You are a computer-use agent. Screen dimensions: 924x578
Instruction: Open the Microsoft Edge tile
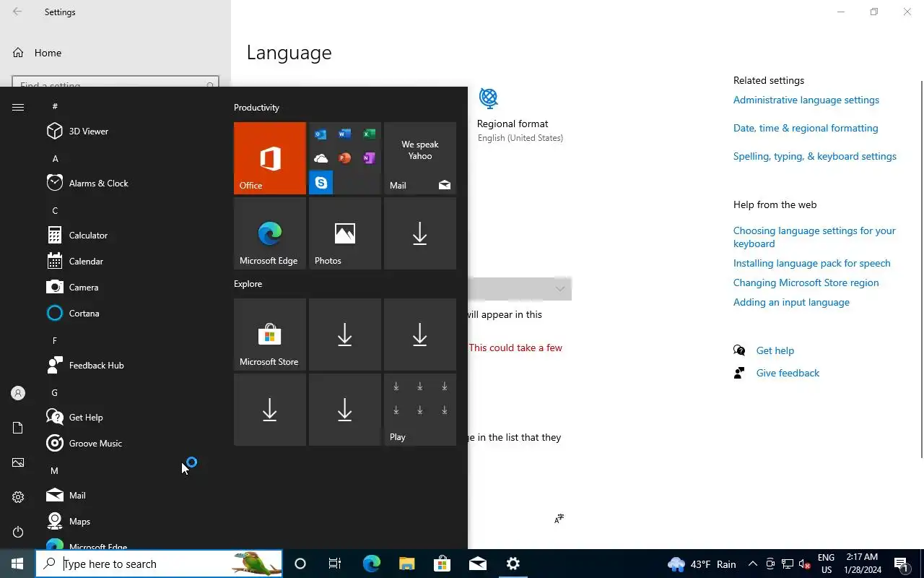point(270,233)
